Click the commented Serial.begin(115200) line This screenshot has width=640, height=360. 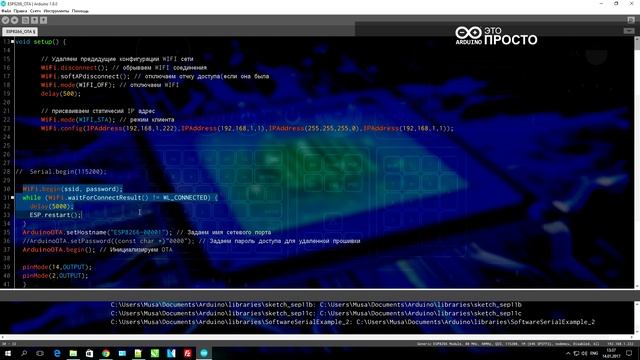click(61, 171)
